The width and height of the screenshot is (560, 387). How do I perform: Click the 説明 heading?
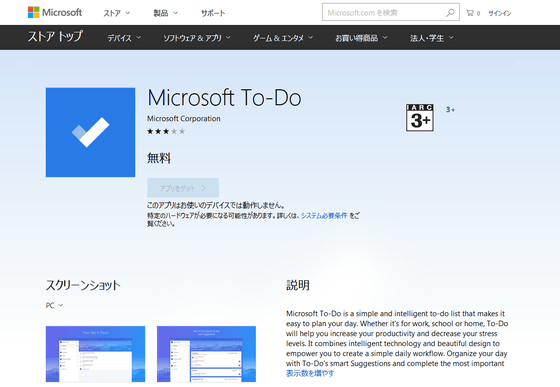pos(298,285)
